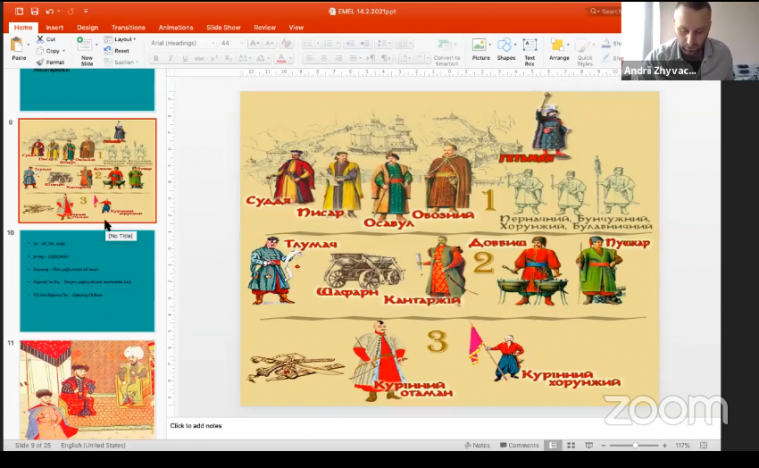
Task: Click the Save icon in title bar
Action: 34,11
